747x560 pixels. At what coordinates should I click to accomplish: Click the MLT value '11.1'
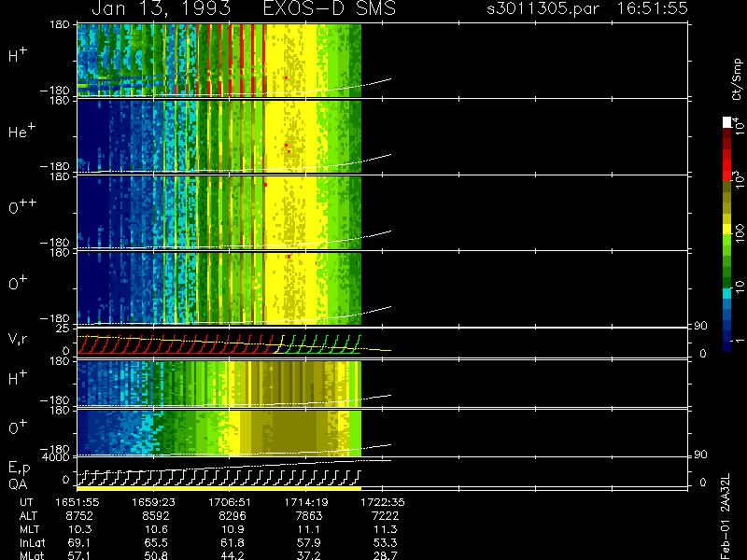click(x=309, y=529)
